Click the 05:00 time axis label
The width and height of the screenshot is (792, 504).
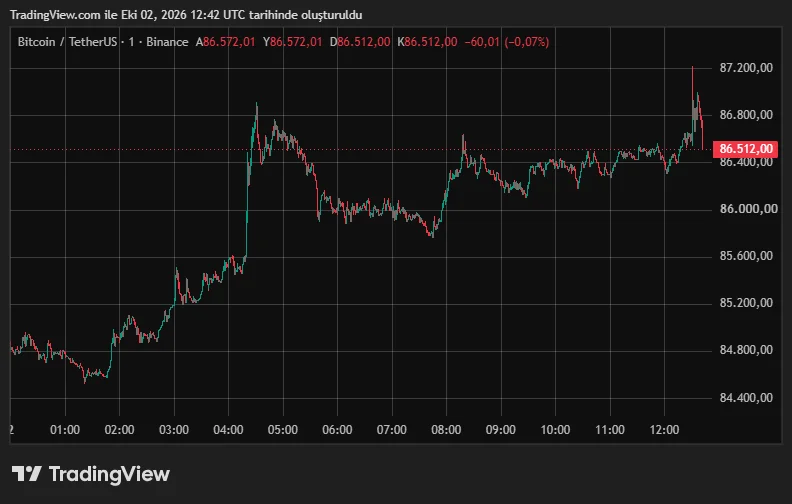[x=283, y=430]
